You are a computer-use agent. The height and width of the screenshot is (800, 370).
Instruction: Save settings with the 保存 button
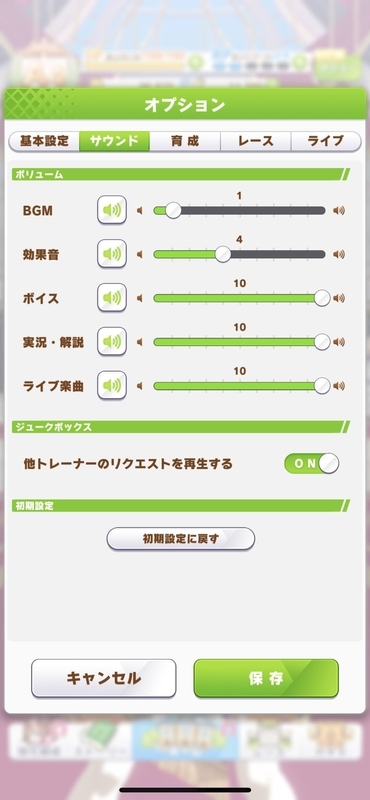tap(266, 678)
